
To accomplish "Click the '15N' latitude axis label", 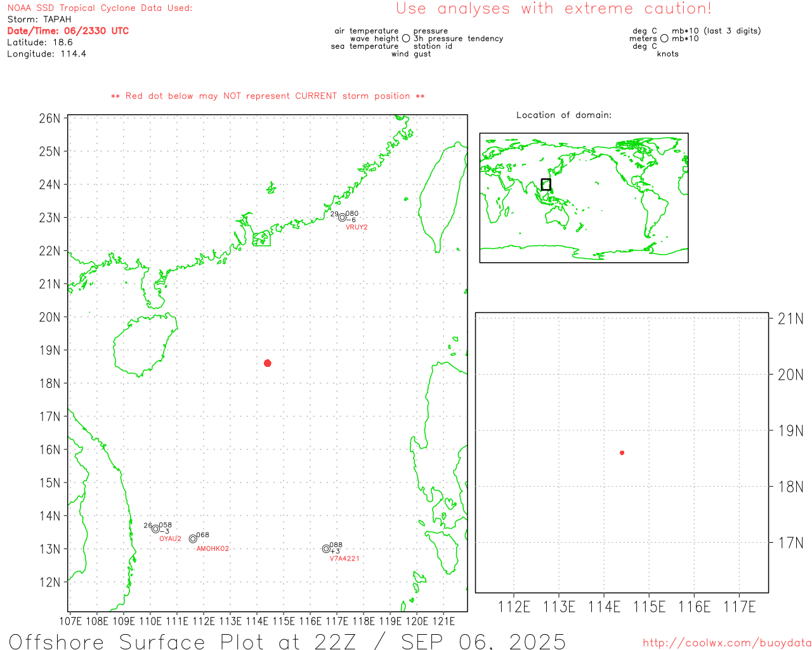I will (x=50, y=483).
